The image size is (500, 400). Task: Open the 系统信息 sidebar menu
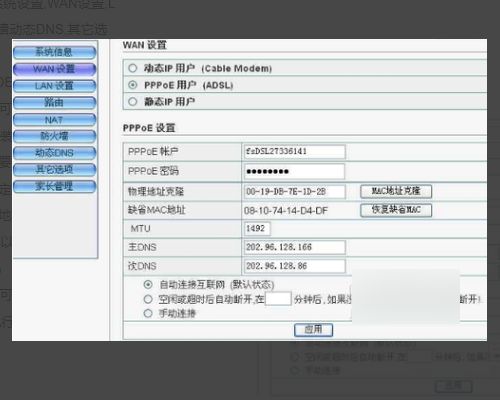click(x=54, y=52)
